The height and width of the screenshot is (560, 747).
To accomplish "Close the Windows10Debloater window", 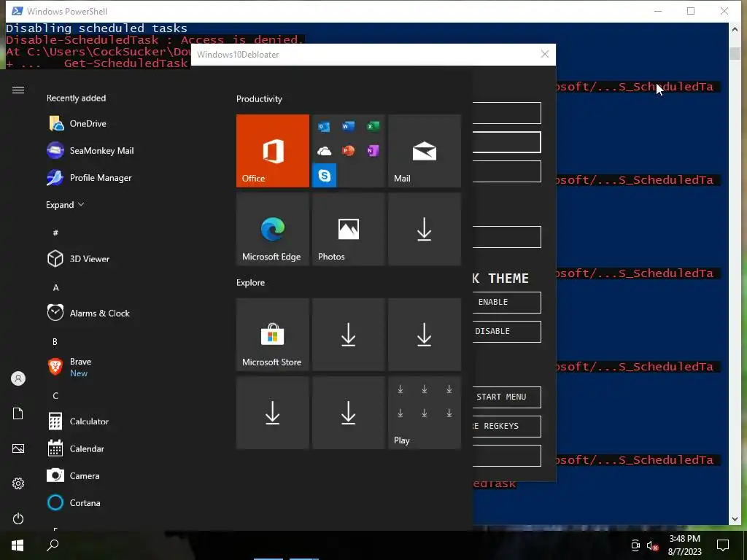I will [x=544, y=54].
